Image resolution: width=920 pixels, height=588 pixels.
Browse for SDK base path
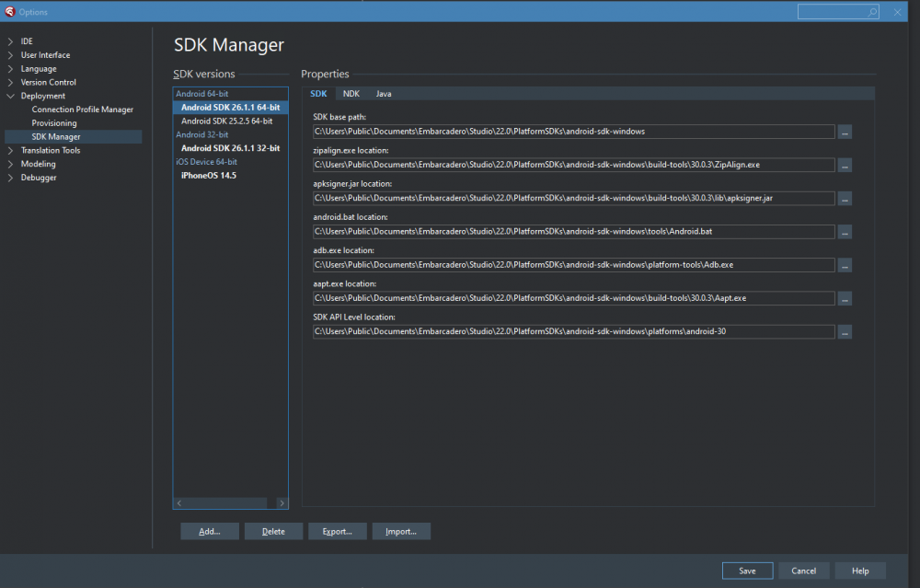[x=845, y=132]
